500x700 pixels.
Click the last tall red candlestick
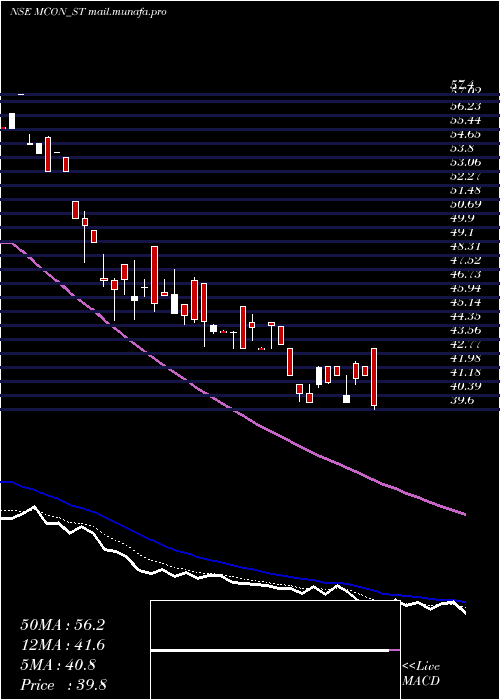374,377
